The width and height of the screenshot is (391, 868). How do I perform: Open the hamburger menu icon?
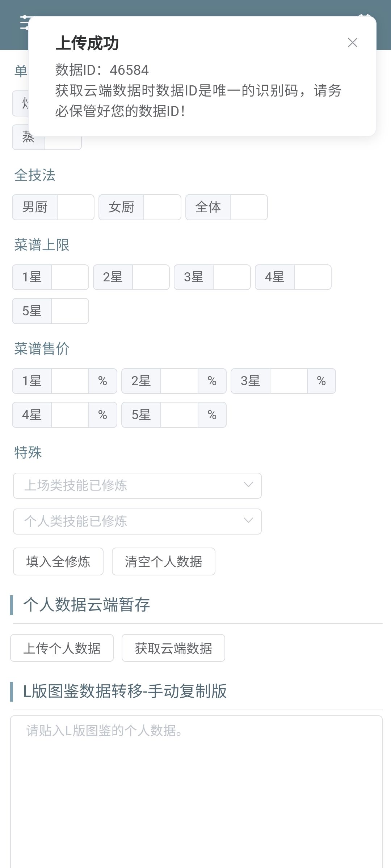pyautogui.click(x=24, y=23)
